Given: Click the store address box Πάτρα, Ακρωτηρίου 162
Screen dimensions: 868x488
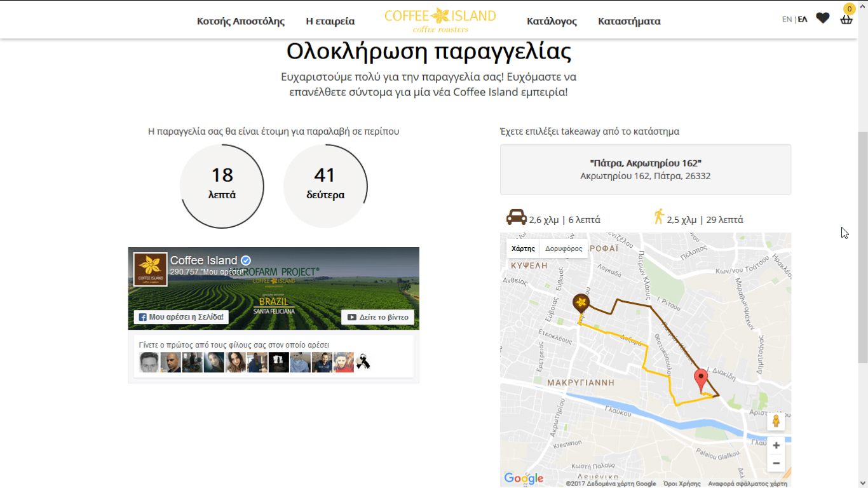Looking at the screenshot, I should (x=646, y=169).
